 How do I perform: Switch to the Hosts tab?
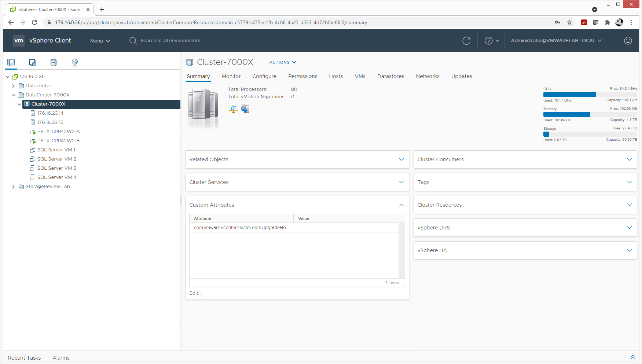pyautogui.click(x=336, y=76)
